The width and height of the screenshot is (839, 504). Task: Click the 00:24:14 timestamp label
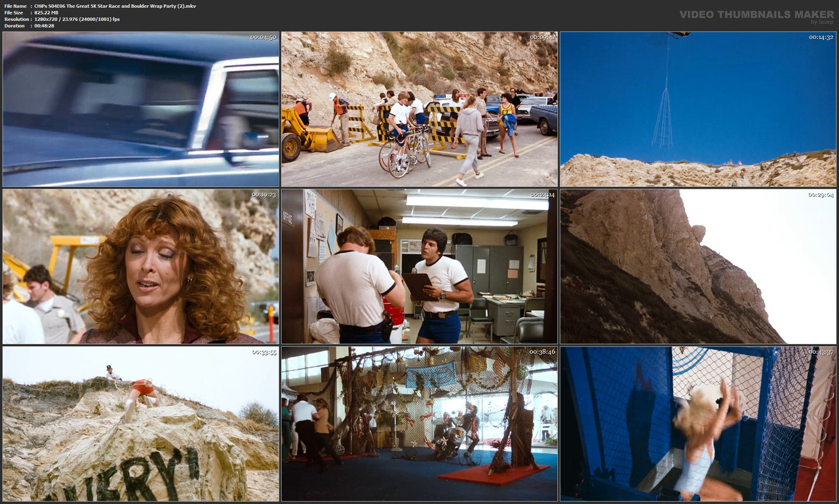click(542, 195)
